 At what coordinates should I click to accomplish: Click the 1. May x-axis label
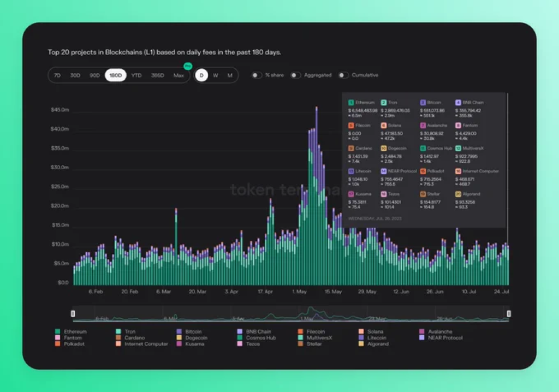point(300,292)
